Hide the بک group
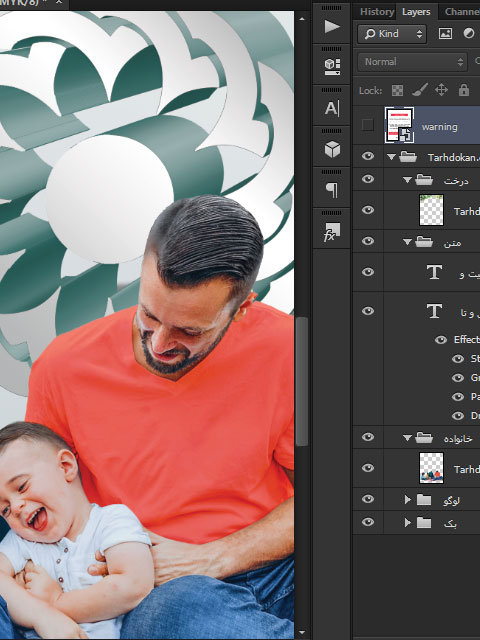 pos(368,522)
